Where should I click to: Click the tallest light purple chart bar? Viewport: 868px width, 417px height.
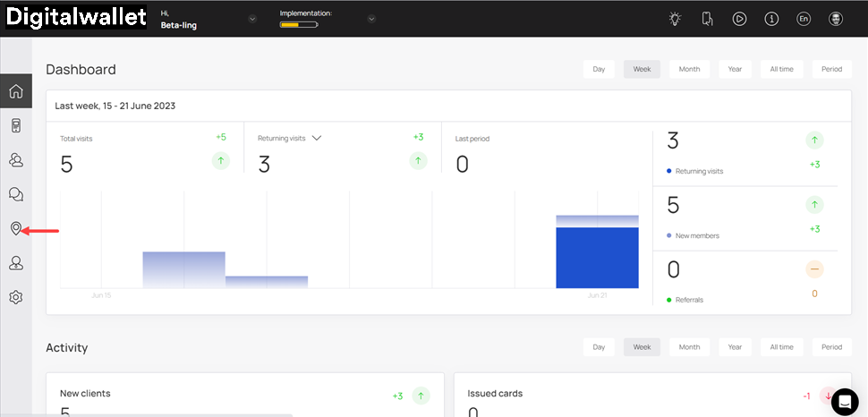coord(183,269)
